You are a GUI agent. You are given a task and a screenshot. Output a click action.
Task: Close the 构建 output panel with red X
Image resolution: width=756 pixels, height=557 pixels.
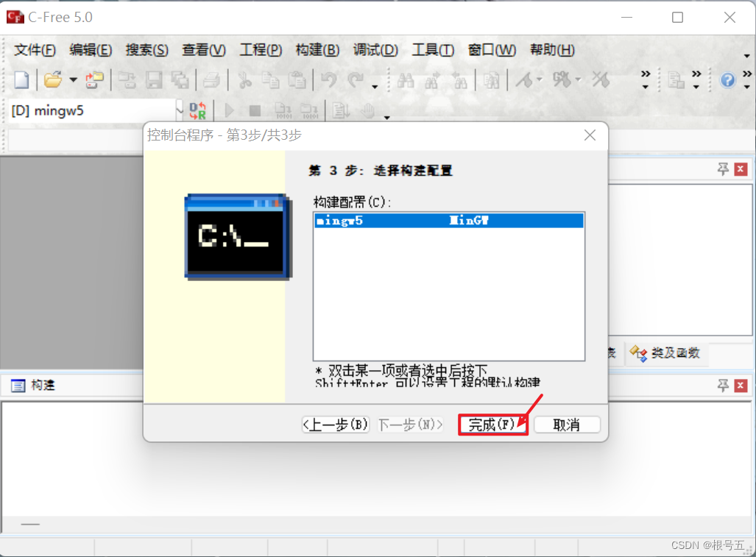click(741, 386)
